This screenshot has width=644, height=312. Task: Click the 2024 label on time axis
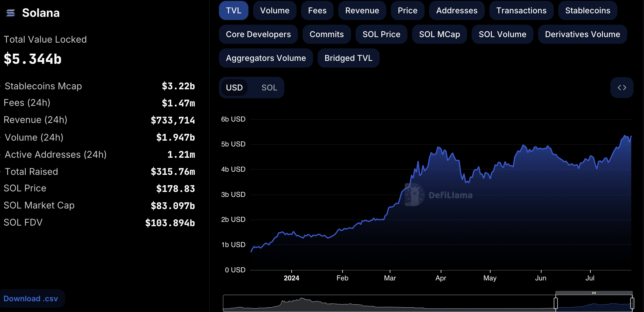pos(291,278)
